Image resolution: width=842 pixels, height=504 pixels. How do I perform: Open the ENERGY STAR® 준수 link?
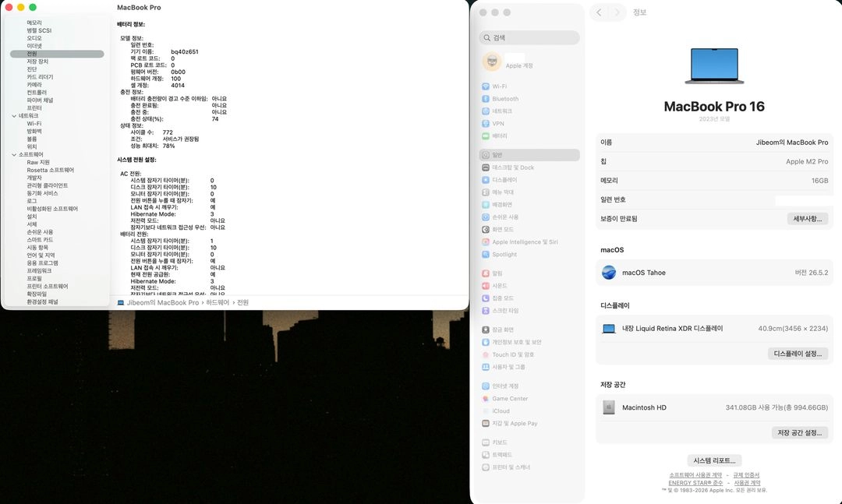point(695,482)
